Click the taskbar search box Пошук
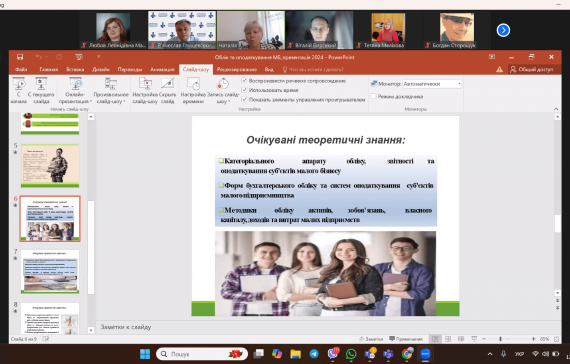Screen dimensions: 570x364 click(202, 354)
